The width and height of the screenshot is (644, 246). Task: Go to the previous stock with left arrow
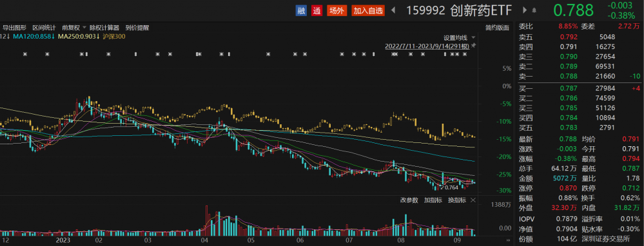[393, 11]
